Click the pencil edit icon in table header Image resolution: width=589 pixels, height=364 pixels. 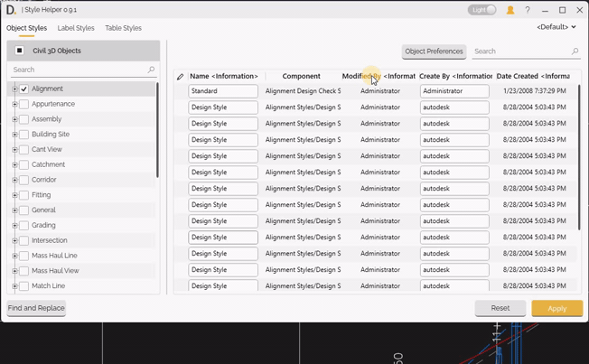coord(181,77)
